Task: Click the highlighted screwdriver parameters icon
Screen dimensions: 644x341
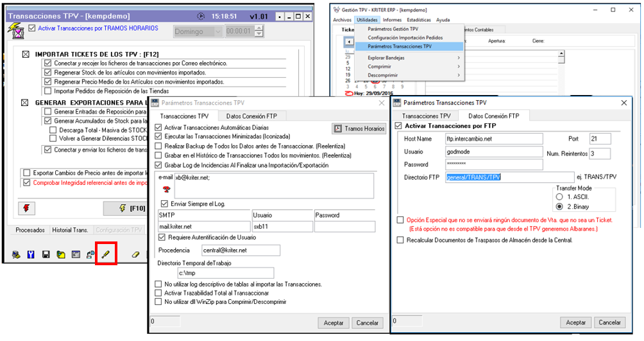Action: tap(105, 254)
